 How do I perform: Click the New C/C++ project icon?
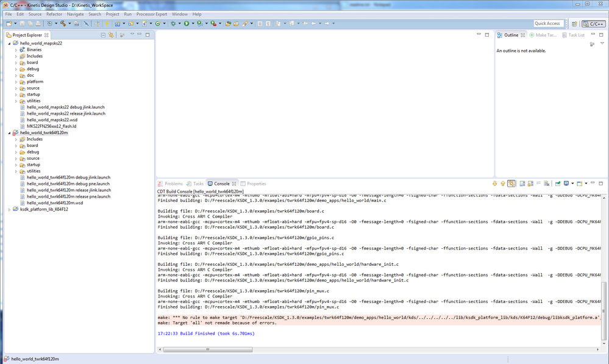pos(118,23)
